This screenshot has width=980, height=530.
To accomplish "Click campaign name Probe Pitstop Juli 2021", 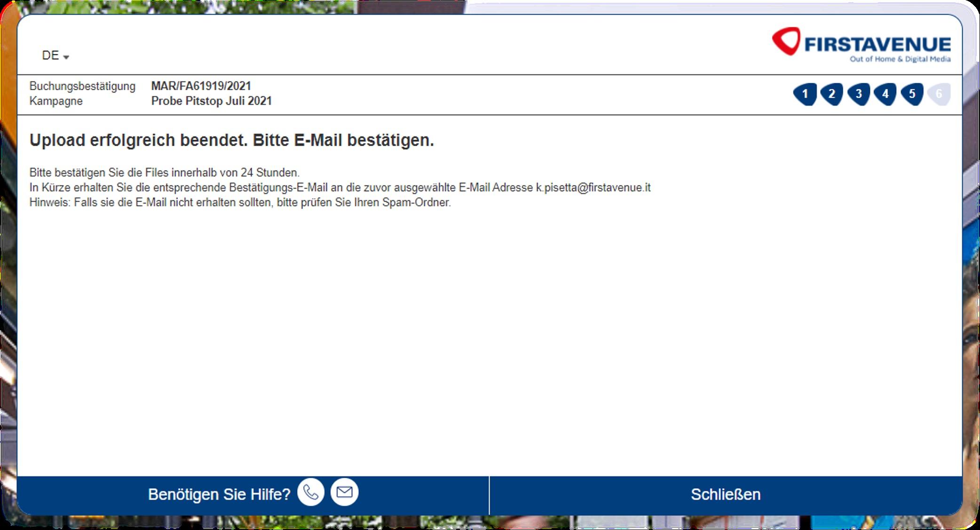I will (212, 101).
